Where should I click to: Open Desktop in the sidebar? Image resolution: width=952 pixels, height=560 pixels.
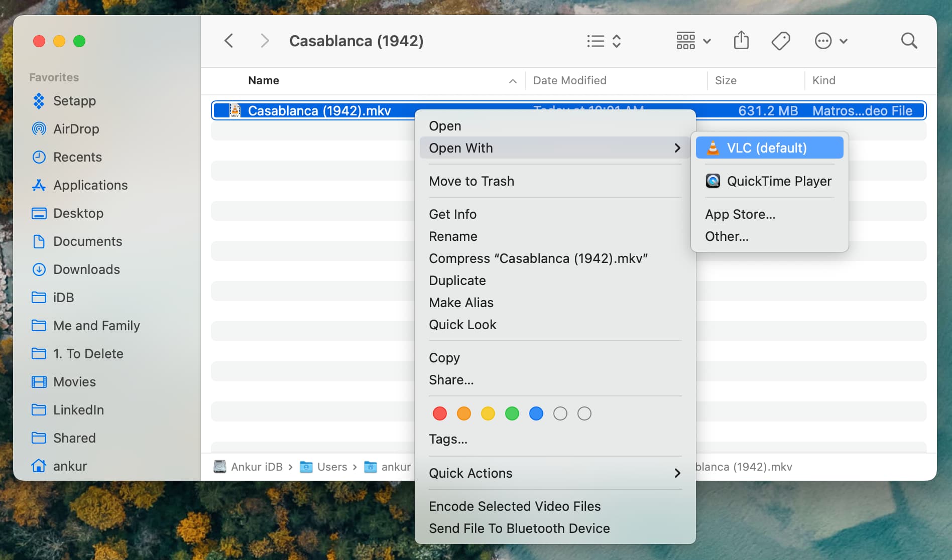(67, 213)
